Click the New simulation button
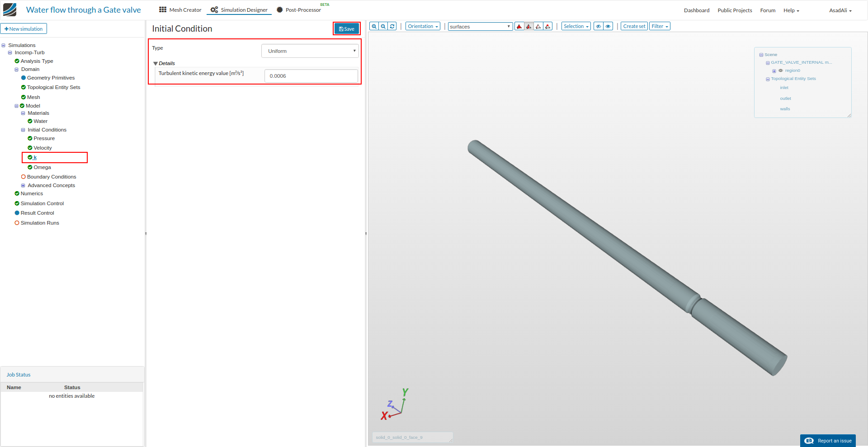 tap(24, 29)
